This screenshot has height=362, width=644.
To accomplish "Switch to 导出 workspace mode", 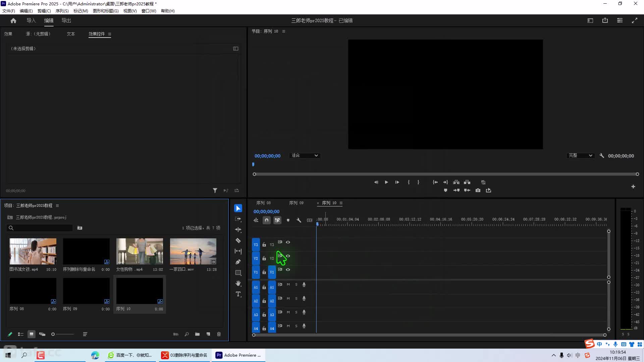I will tap(66, 20).
